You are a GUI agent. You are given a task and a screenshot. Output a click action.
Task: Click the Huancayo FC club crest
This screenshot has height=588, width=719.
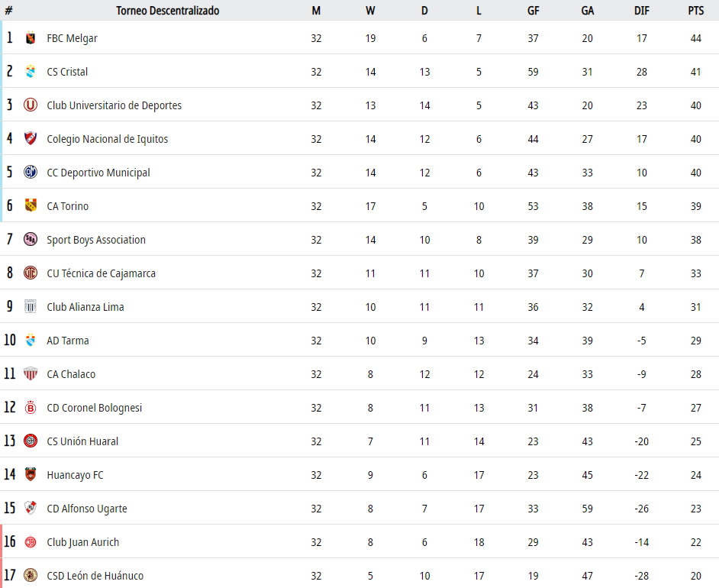31,474
